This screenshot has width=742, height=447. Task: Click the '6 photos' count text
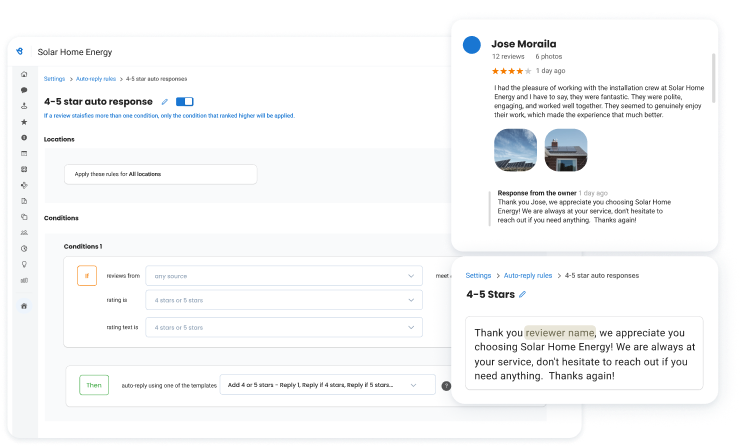[x=549, y=56]
